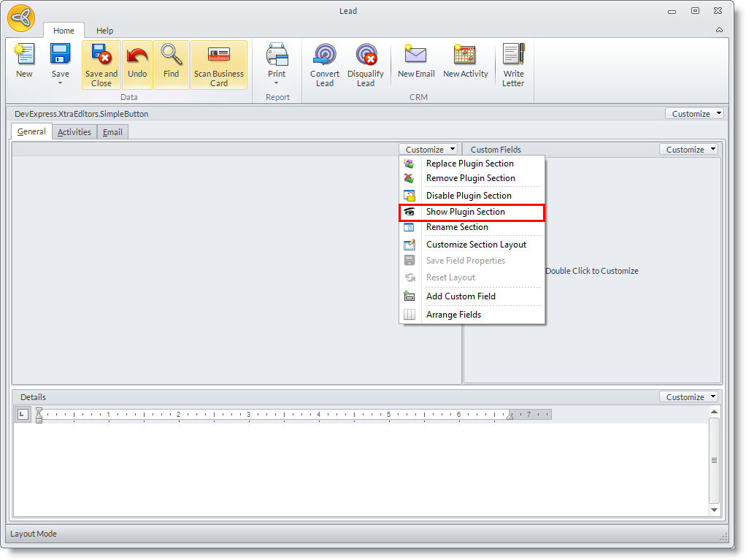Click the Undo ribbon icon
This screenshot has width=746, height=560.
137,56
